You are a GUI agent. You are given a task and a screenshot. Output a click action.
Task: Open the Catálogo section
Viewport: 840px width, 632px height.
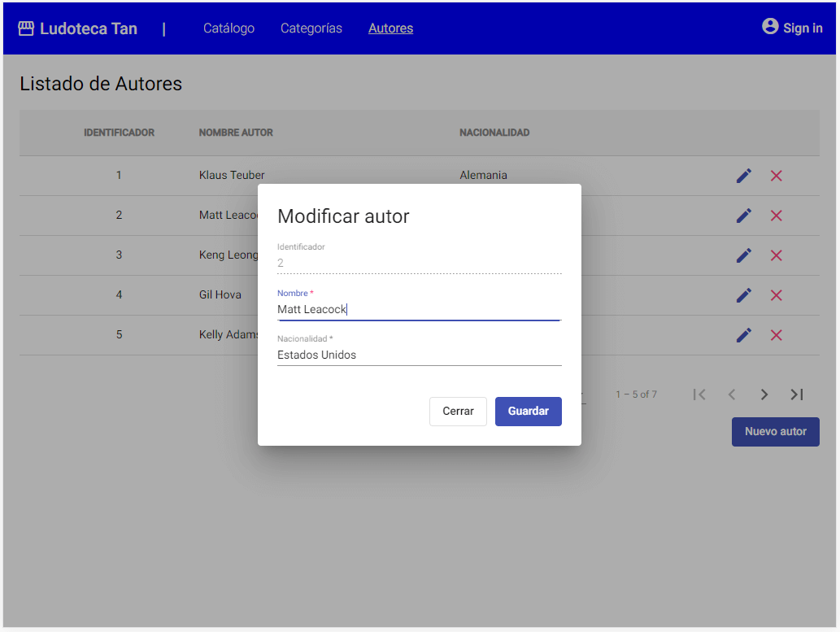click(228, 28)
